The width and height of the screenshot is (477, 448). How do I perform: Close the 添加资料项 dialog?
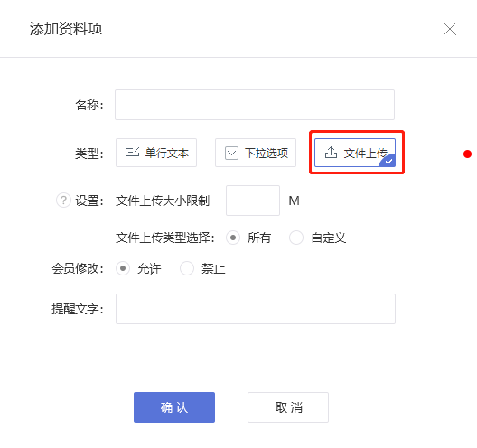coord(450,29)
